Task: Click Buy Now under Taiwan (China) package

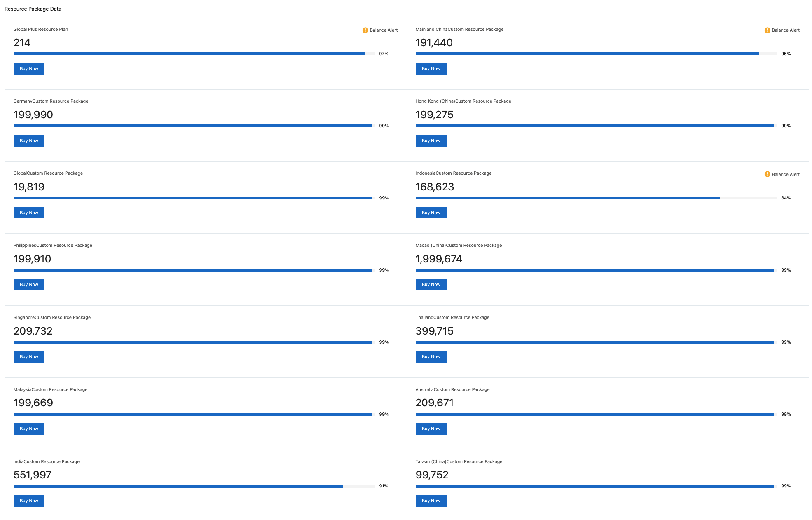Action: click(431, 501)
